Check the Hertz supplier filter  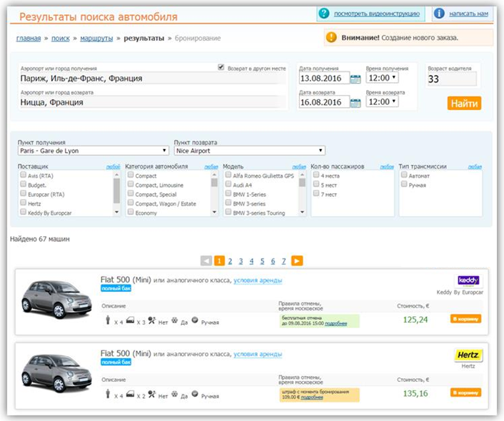(23, 203)
